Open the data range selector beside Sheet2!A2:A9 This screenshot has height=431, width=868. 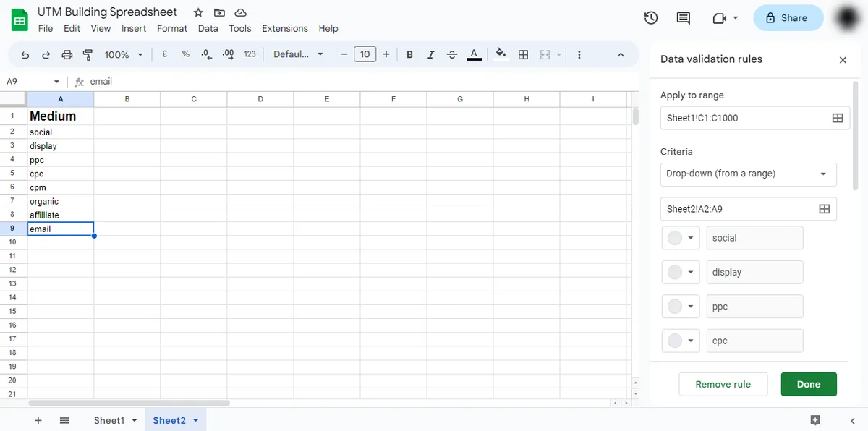[x=824, y=208]
